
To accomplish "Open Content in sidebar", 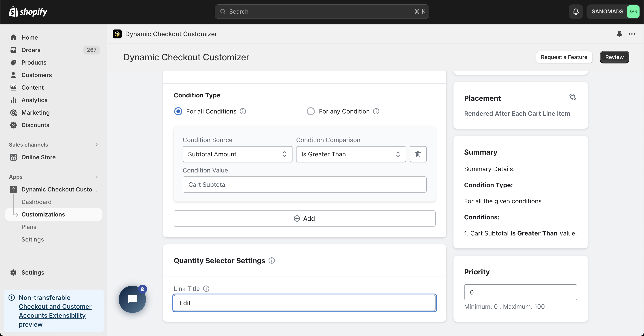I will 53,87.
